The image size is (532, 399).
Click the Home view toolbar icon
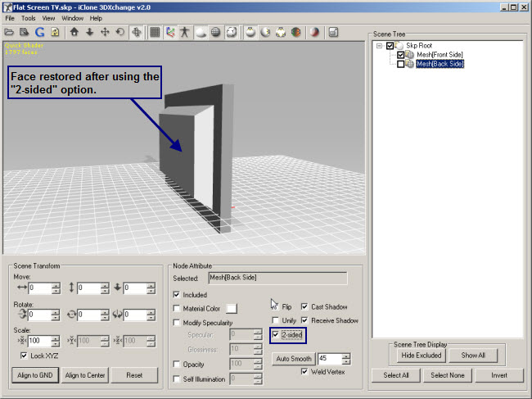(74, 32)
